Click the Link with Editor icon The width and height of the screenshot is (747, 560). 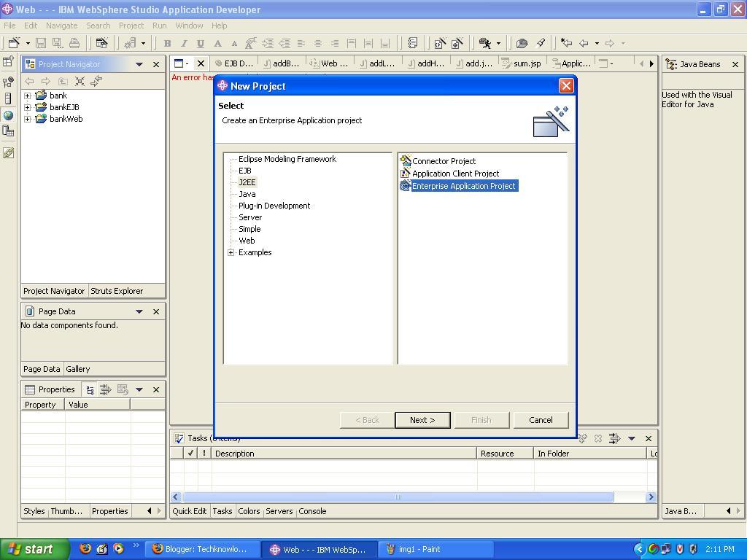pyautogui.click(x=96, y=81)
